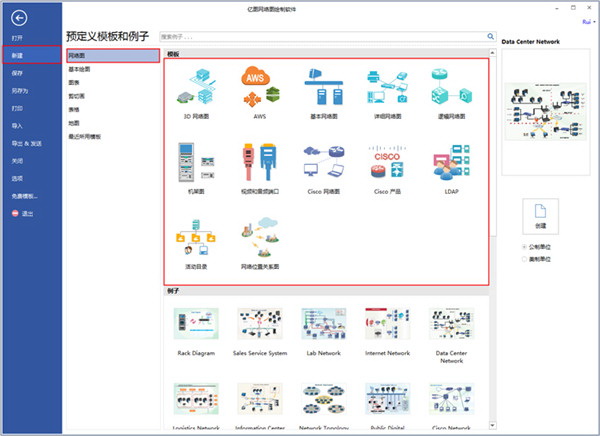Select the 3D 网络图 template icon
This screenshot has height=436, width=600.
point(192,88)
